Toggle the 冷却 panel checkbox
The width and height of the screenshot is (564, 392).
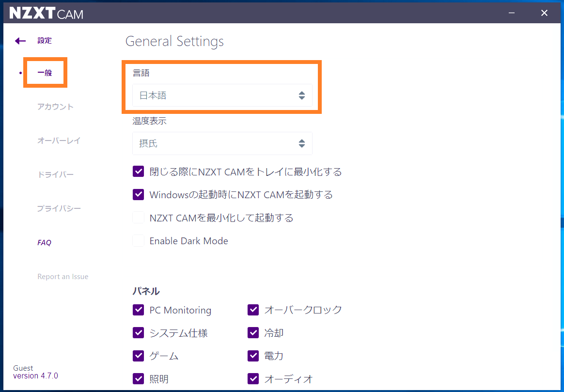coord(253,333)
